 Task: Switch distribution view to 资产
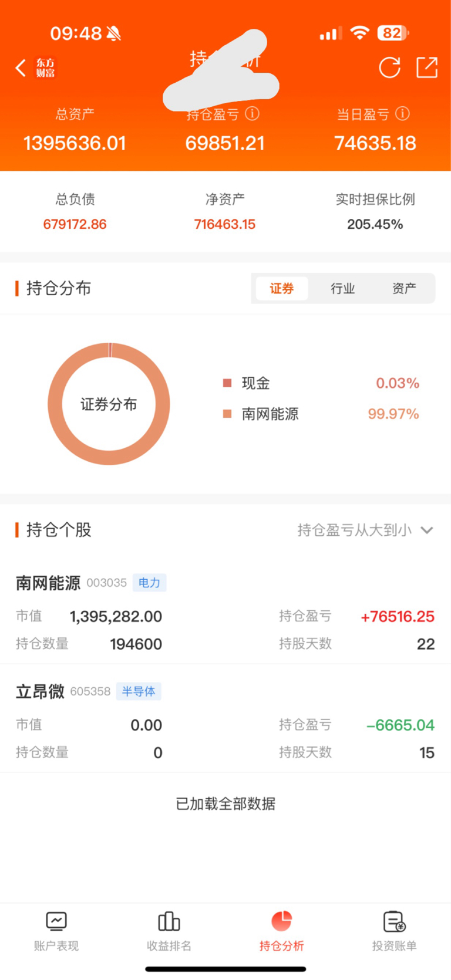tap(404, 288)
